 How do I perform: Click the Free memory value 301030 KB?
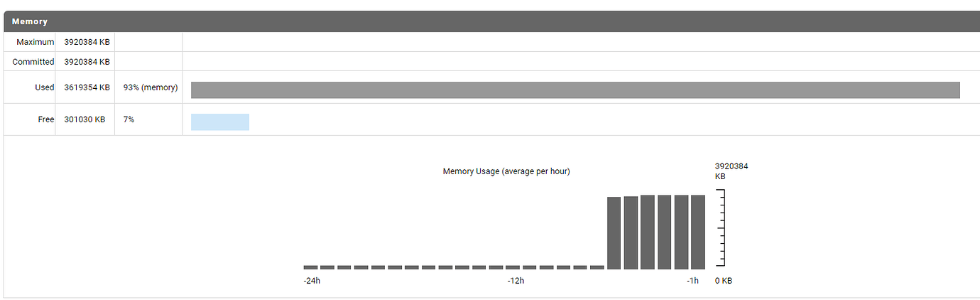tap(85, 119)
